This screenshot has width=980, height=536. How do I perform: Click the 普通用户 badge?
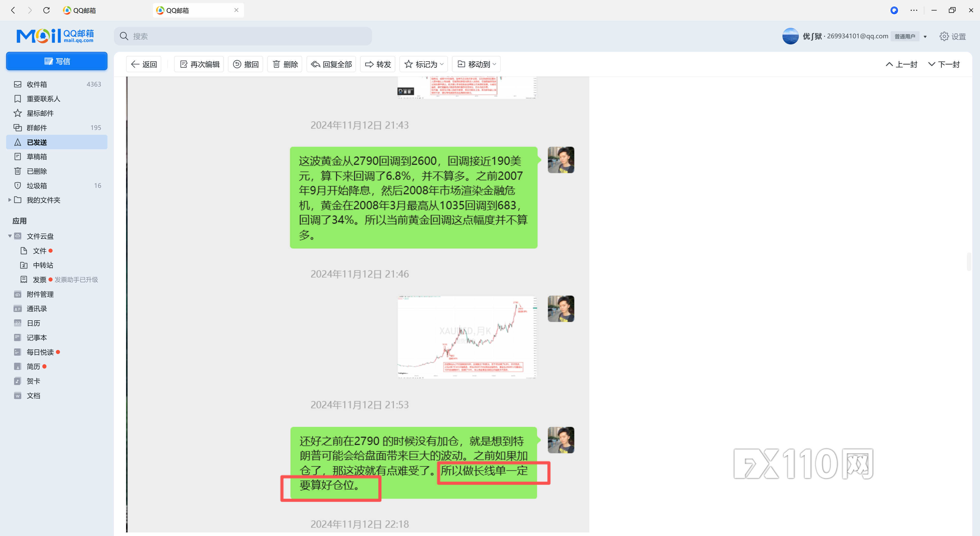click(905, 36)
